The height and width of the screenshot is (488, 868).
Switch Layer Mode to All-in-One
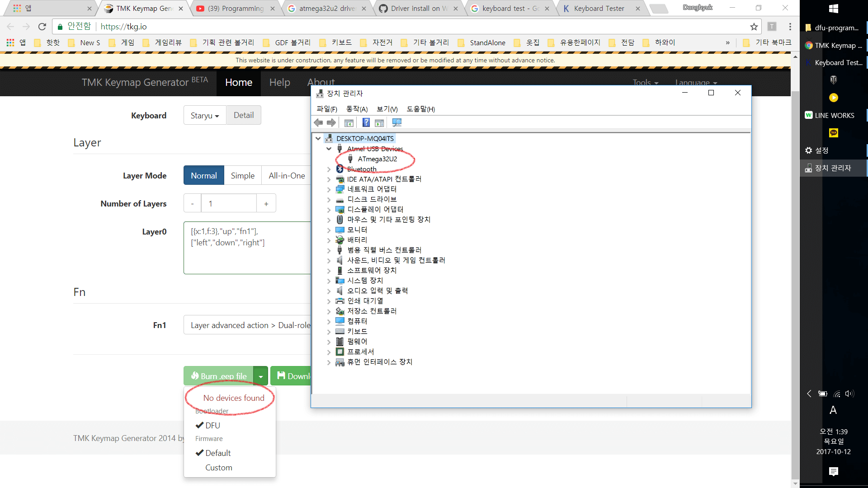287,175
